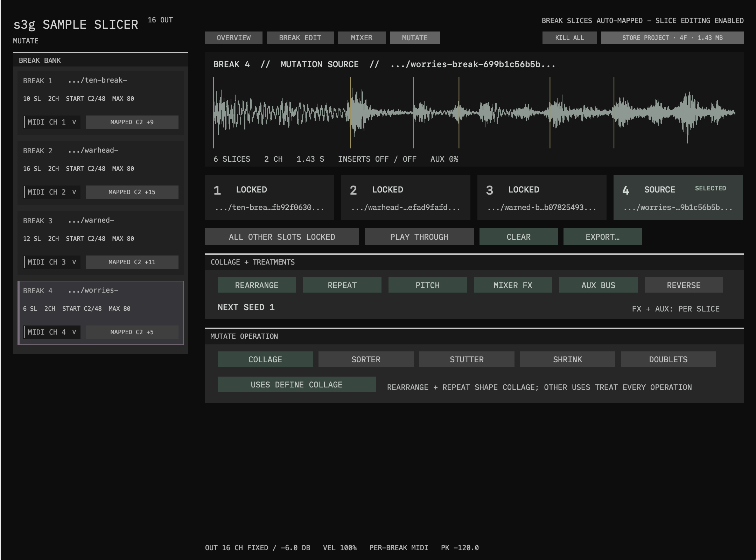Click INSERTS OFF / OFF status
The width and height of the screenshot is (756, 560).
[x=377, y=159]
